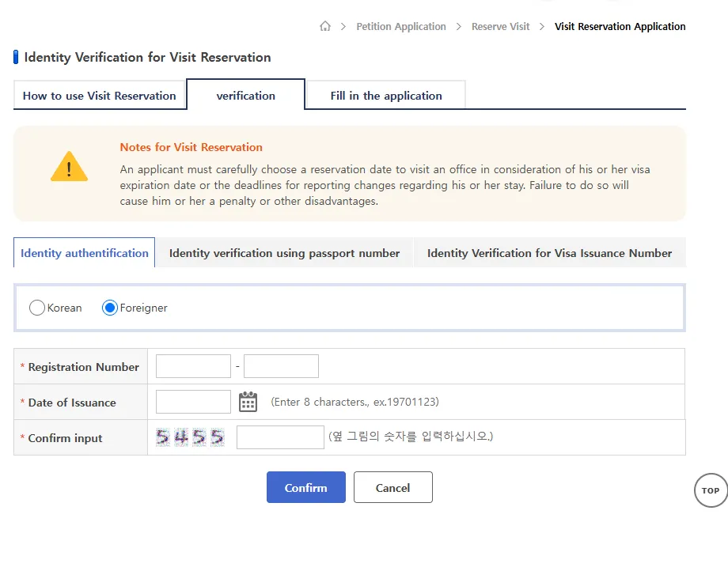This screenshot has width=728, height=571.
Task: Focus the Confirm input captcha field
Action: tap(280, 437)
